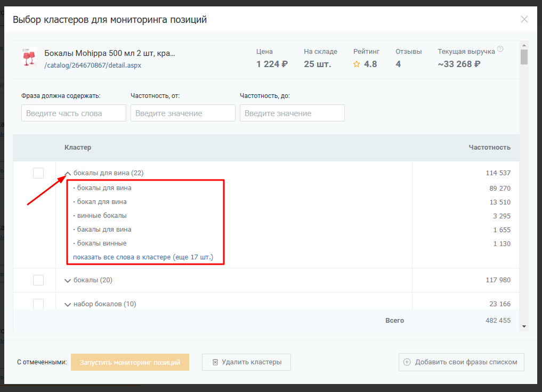This screenshot has height=392, width=542.
Task: Click the 'Частотность, от' input field
Action: click(x=183, y=113)
